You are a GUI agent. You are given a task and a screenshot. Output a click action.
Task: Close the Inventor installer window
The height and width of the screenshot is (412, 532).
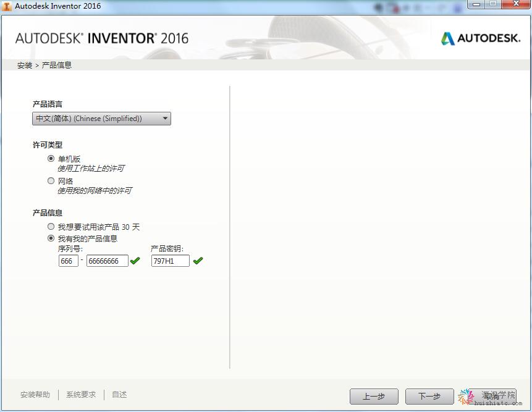[516, 4]
